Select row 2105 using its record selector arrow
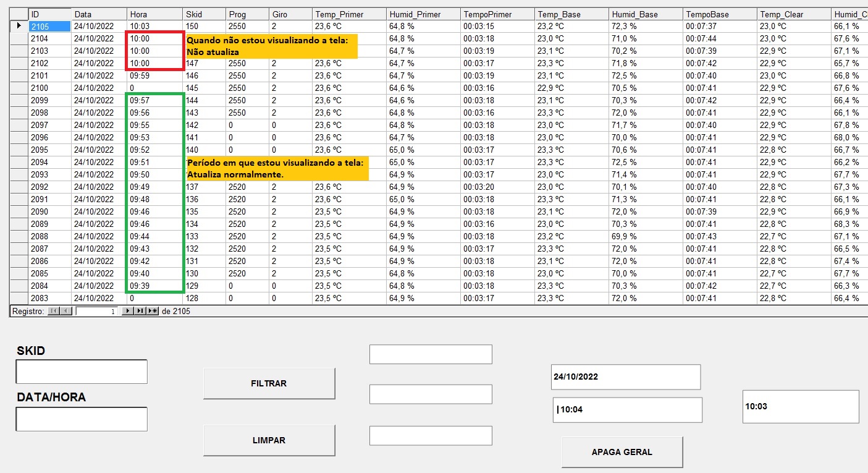868x473 pixels. (19, 26)
